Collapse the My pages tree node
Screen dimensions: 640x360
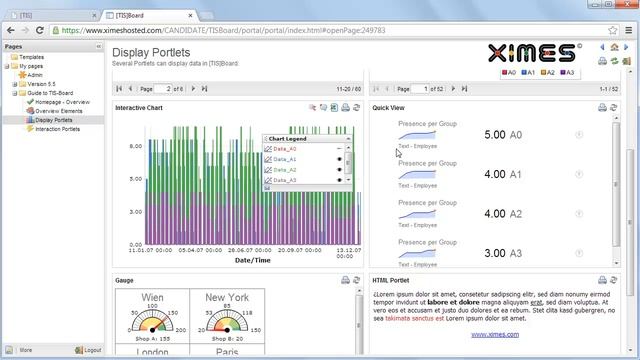click(7, 66)
